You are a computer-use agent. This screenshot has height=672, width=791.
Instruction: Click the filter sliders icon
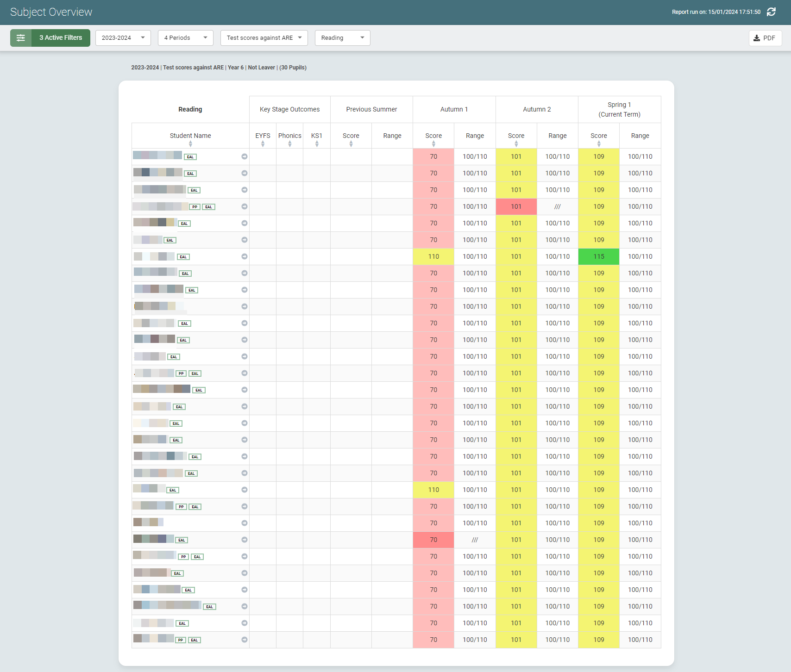pos(21,38)
